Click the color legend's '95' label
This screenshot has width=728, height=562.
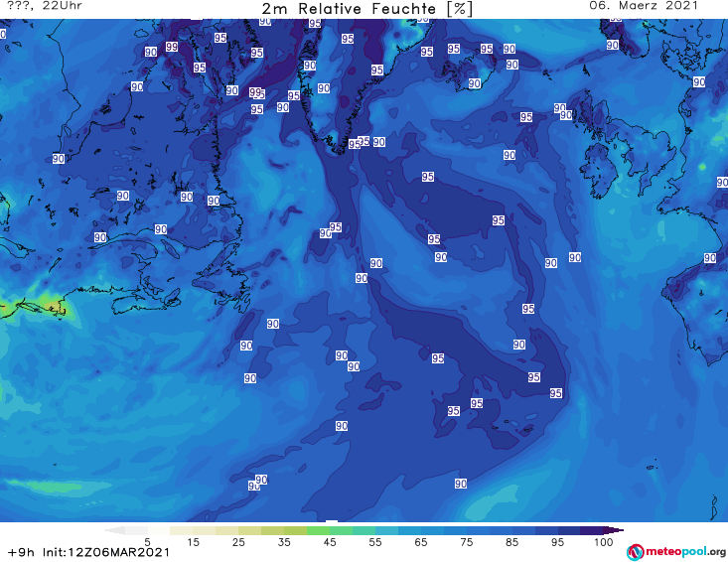[557, 542]
